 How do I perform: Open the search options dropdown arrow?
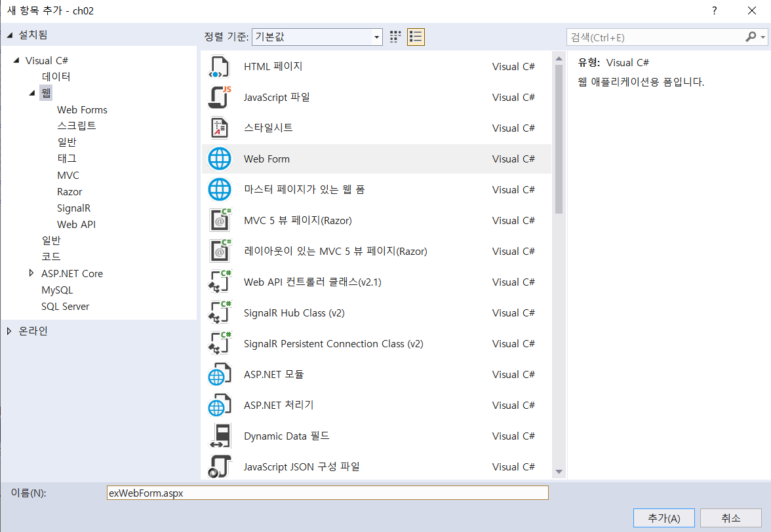click(762, 37)
